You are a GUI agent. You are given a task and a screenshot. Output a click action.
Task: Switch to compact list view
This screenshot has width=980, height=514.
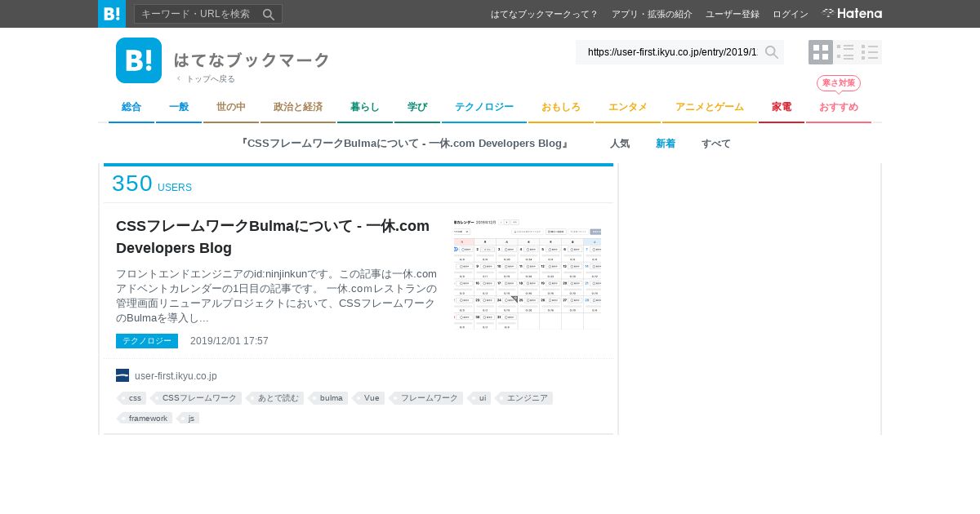coord(870,52)
